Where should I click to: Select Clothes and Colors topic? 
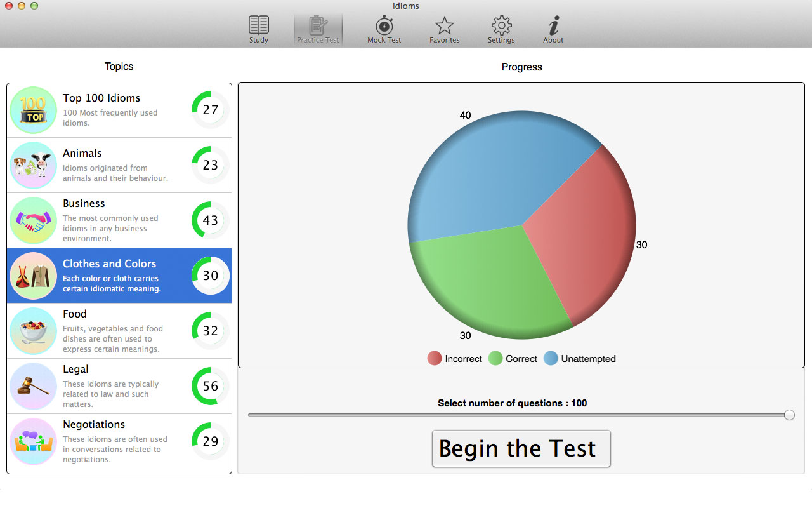tap(119, 276)
